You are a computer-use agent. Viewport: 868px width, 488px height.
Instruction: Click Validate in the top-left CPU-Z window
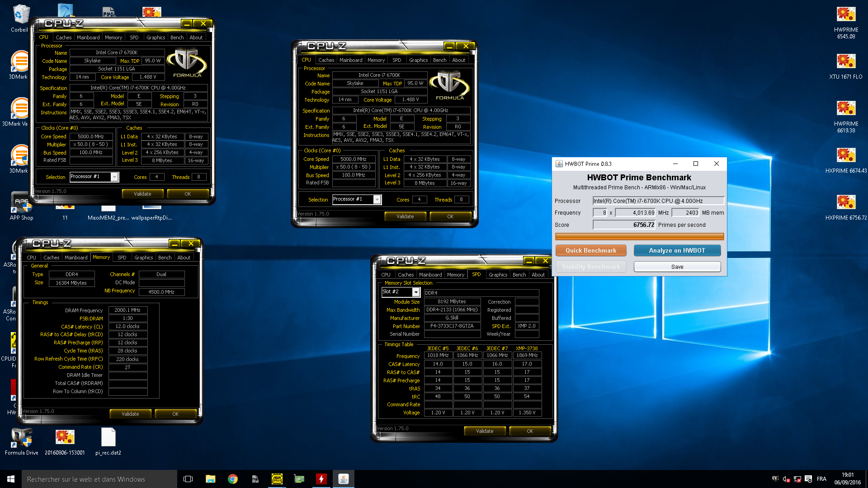click(x=142, y=194)
